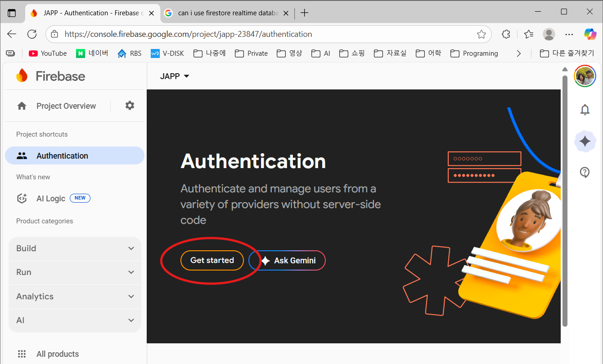The height and width of the screenshot is (364, 603).
Task: Open AI Logic menu item
Action: point(51,198)
